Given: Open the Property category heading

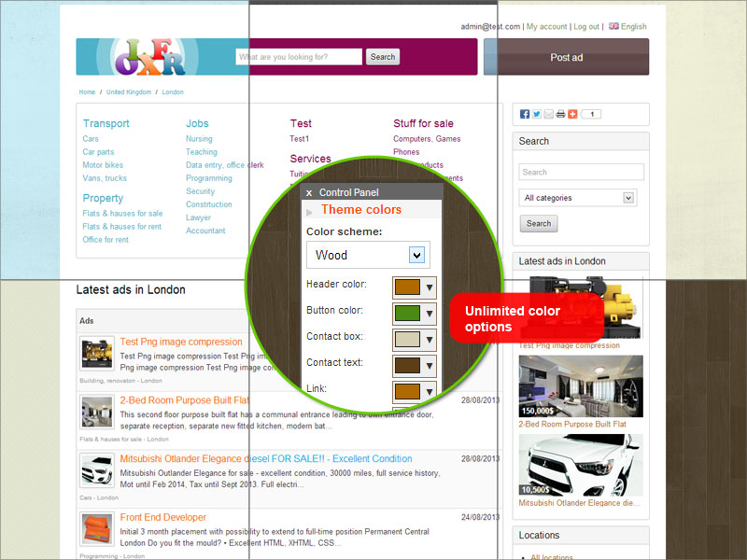Looking at the screenshot, I should [x=103, y=198].
